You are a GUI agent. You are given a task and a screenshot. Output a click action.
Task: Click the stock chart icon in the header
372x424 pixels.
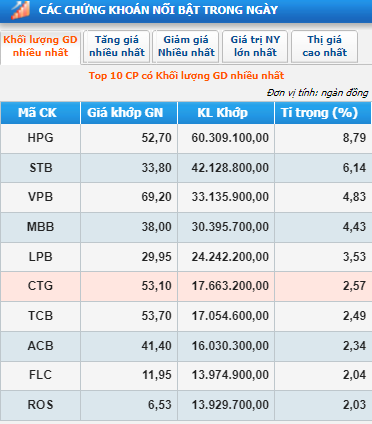(21, 10)
